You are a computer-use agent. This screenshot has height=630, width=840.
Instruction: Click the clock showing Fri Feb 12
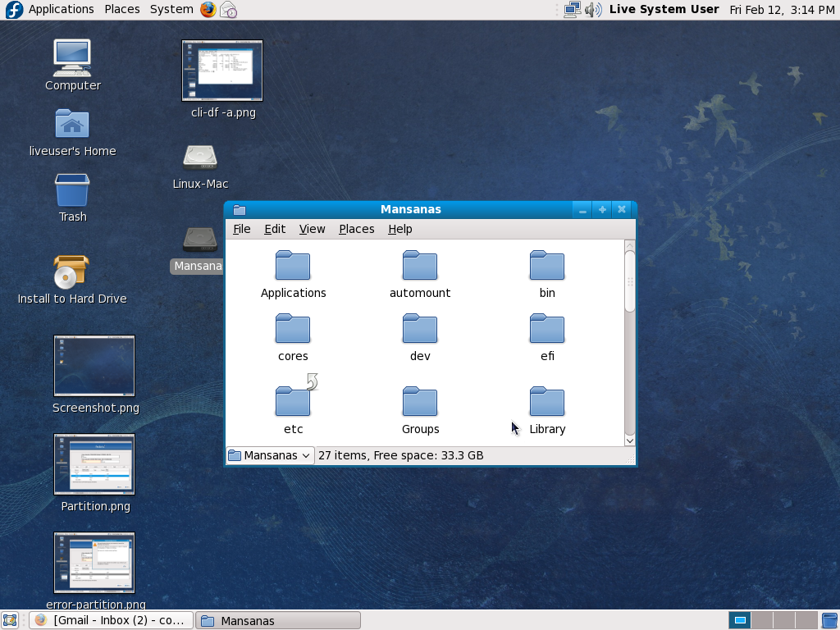[x=782, y=10]
